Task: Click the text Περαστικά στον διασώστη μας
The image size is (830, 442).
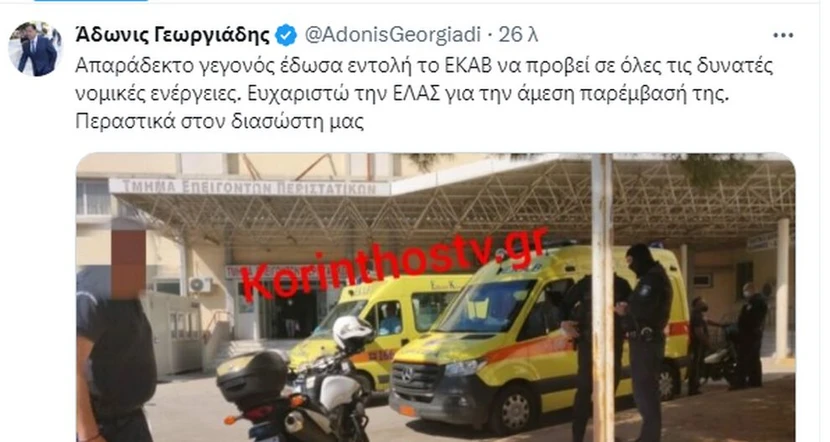Action: 219,122
